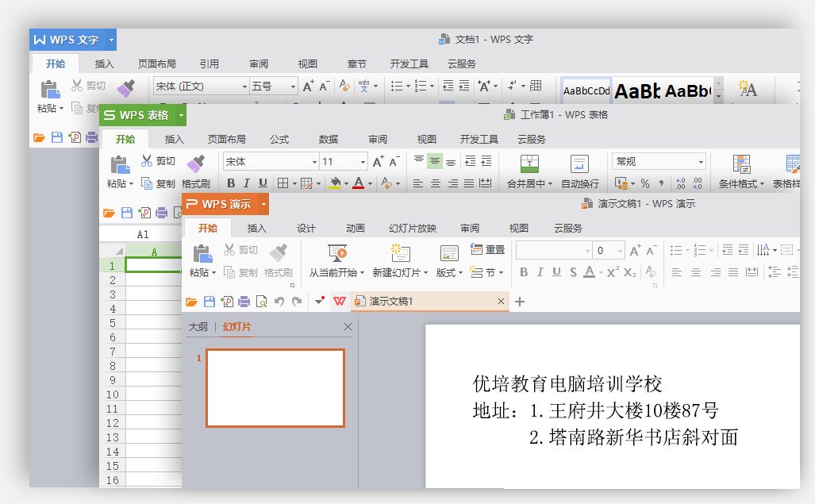Click the print icon in WPS 演示 toolbar
This screenshot has height=504, width=815.
coord(244,302)
